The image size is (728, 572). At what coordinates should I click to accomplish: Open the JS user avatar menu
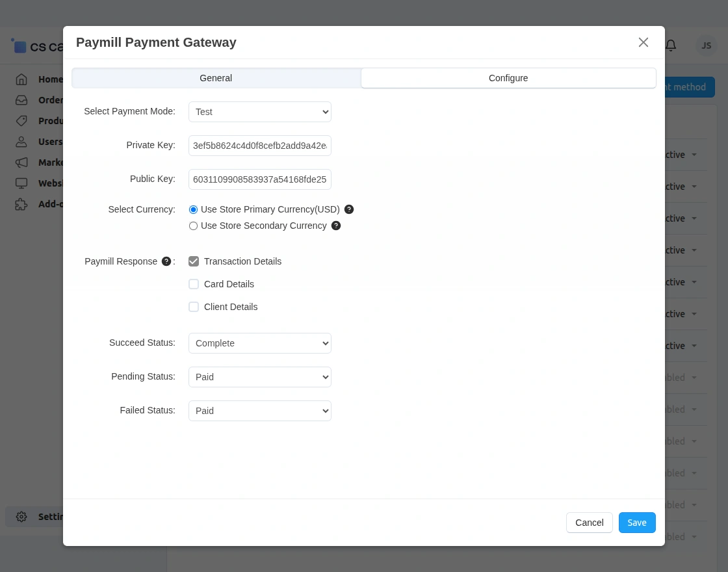coord(706,45)
